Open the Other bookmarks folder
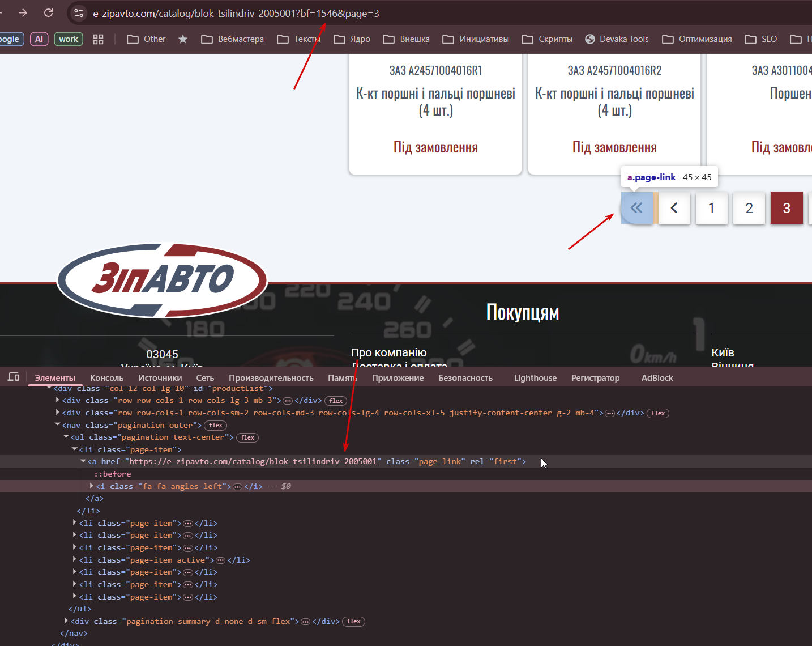The image size is (812, 646). pyautogui.click(x=146, y=39)
